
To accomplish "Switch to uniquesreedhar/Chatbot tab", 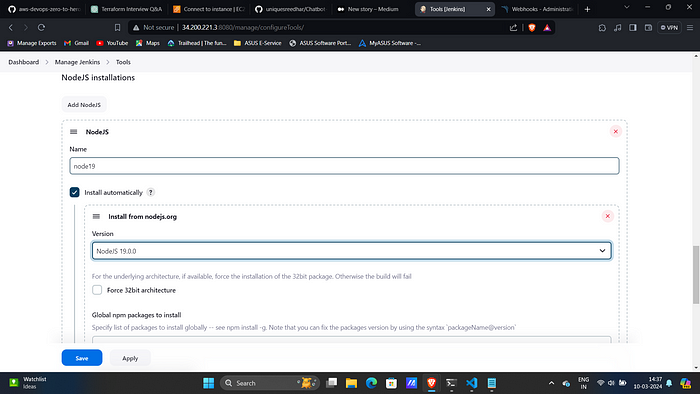I will [291, 9].
